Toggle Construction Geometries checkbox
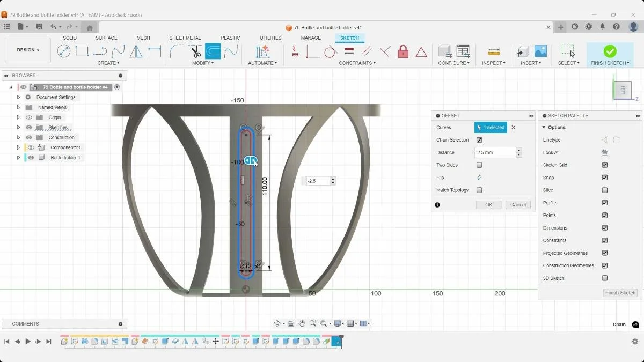Image resolution: width=644 pixels, height=362 pixels. 605,265
